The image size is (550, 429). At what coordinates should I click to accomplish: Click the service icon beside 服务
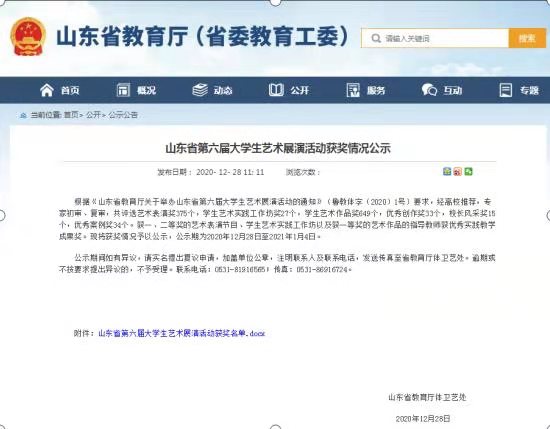pyautogui.click(x=353, y=90)
